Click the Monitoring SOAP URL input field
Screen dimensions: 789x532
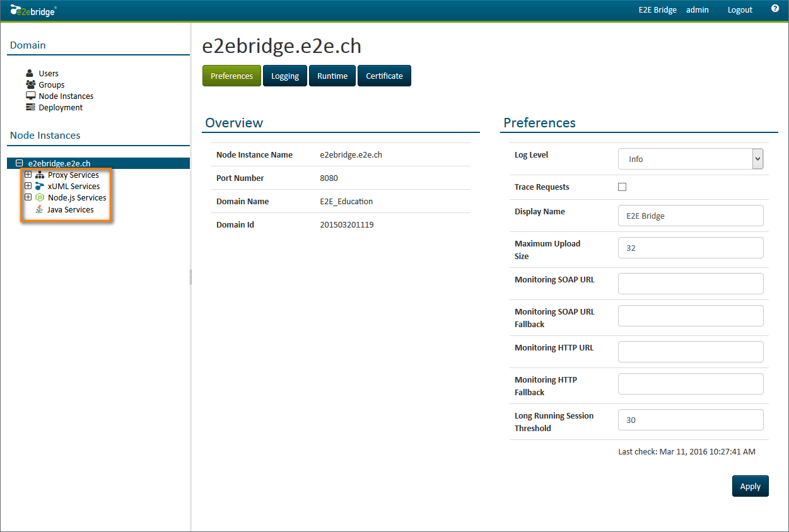pyautogui.click(x=691, y=284)
